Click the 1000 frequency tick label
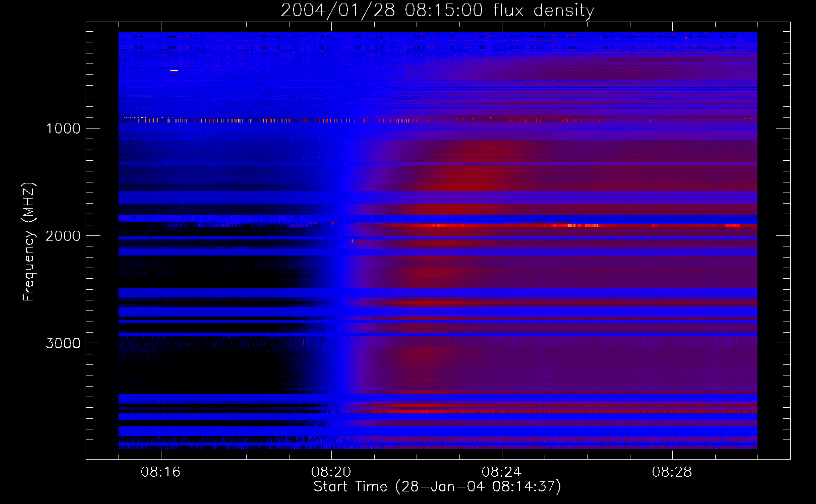The image size is (816, 504). click(x=63, y=129)
